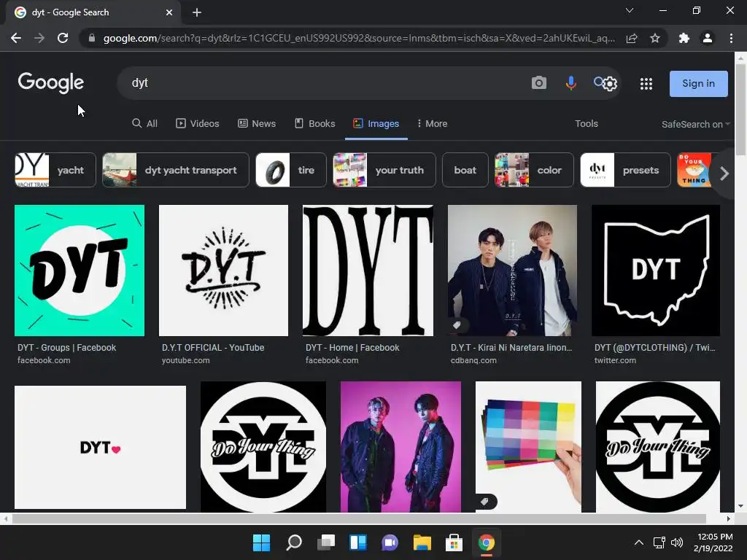
Task: Open the Kirai Ni Naretara image
Action: tap(513, 271)
